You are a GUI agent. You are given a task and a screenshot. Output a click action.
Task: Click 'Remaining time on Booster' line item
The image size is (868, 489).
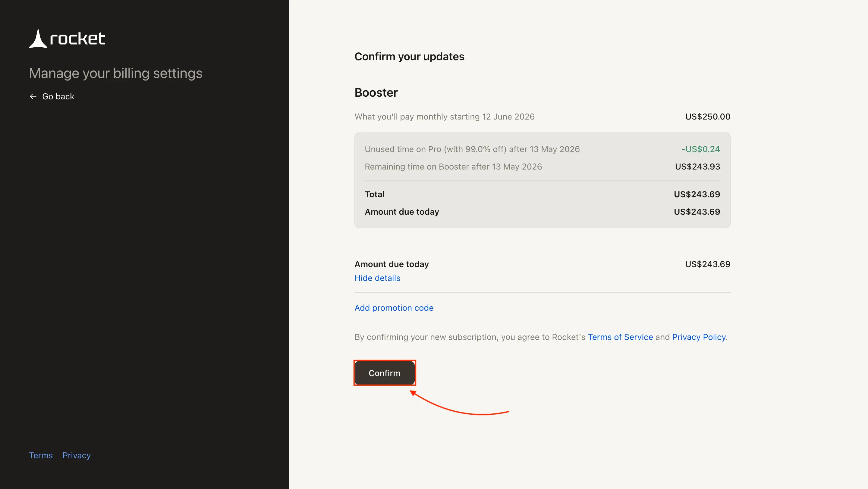(453, 167)
